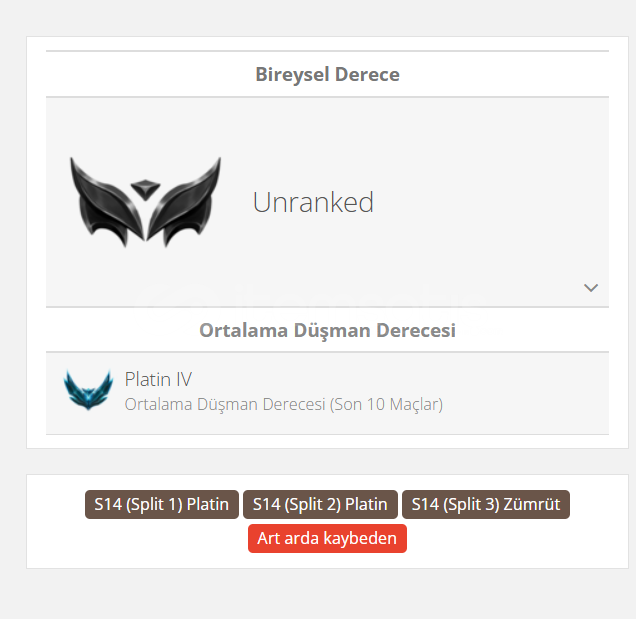The height and width of the screenshot is (619, 636).
Task: Expand the Bireysel Derece details chevron
Action: pos(591,288)
